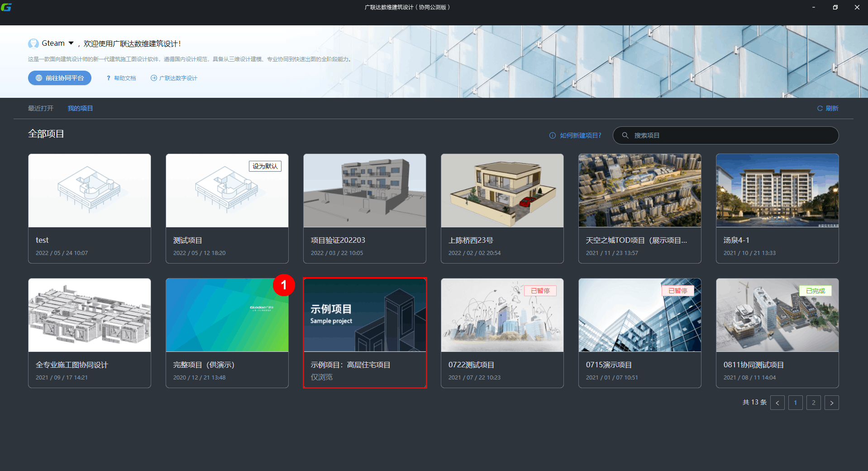Click the 测试项目 project title text

pos(188,240)
